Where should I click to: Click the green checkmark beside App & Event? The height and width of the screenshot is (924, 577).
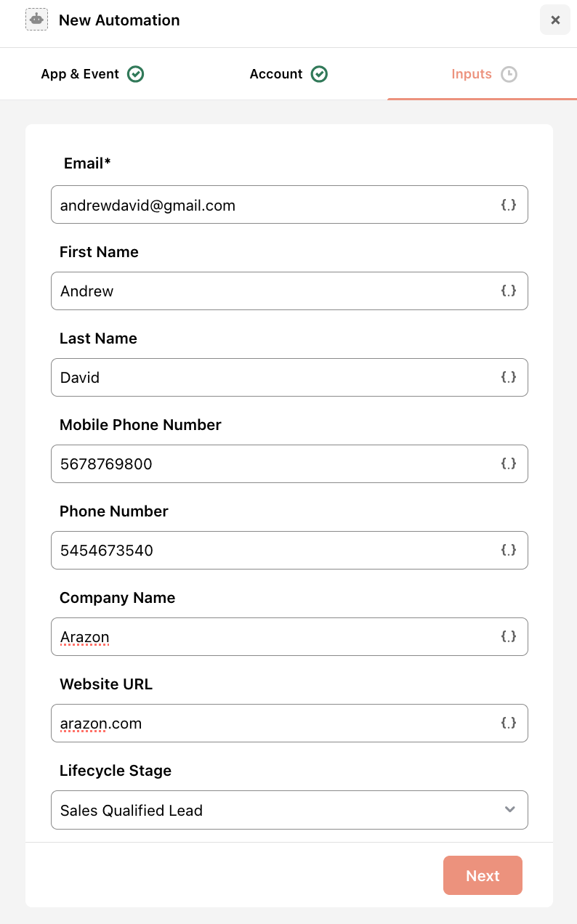pyautogui.click(x=135, y=74)
